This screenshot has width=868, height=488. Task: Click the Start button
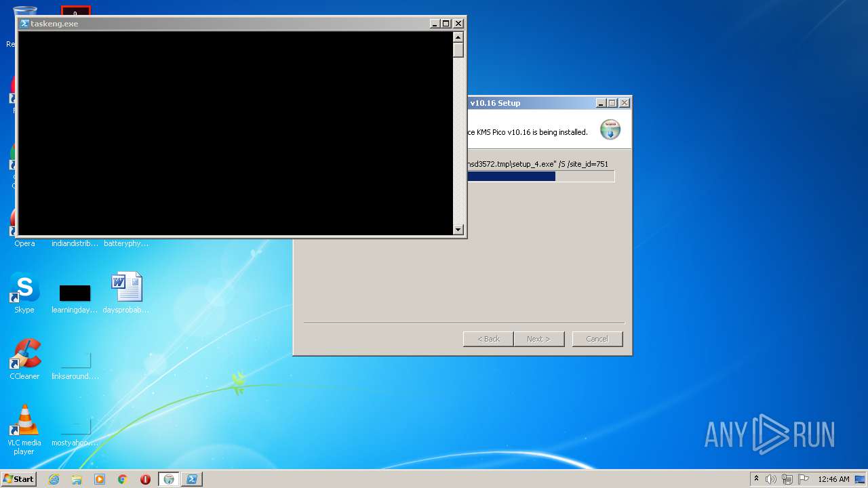tap(18, 479)
